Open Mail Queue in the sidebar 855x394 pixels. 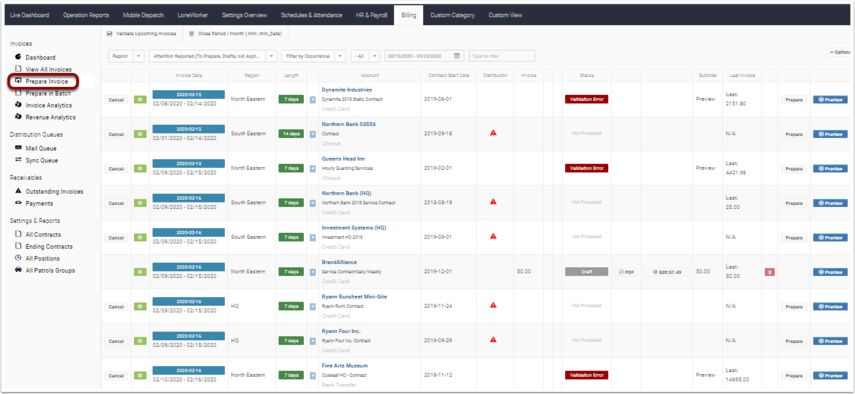[41, 148]
